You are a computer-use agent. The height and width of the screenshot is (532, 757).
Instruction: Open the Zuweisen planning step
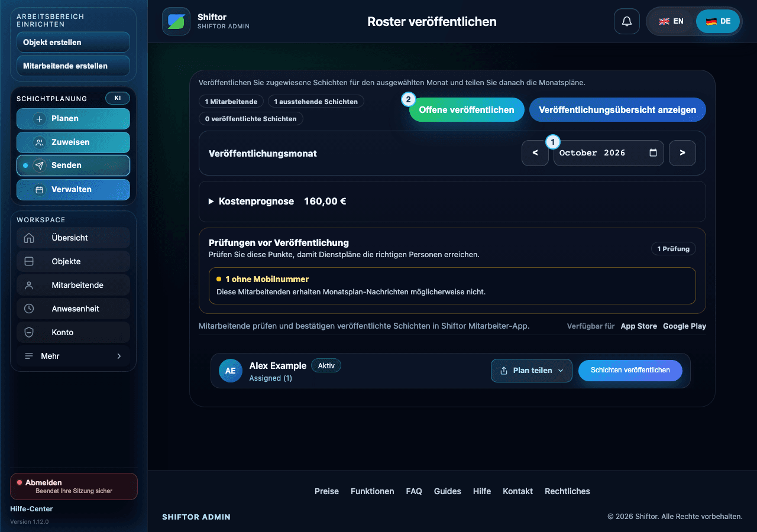tap(73, 142)
